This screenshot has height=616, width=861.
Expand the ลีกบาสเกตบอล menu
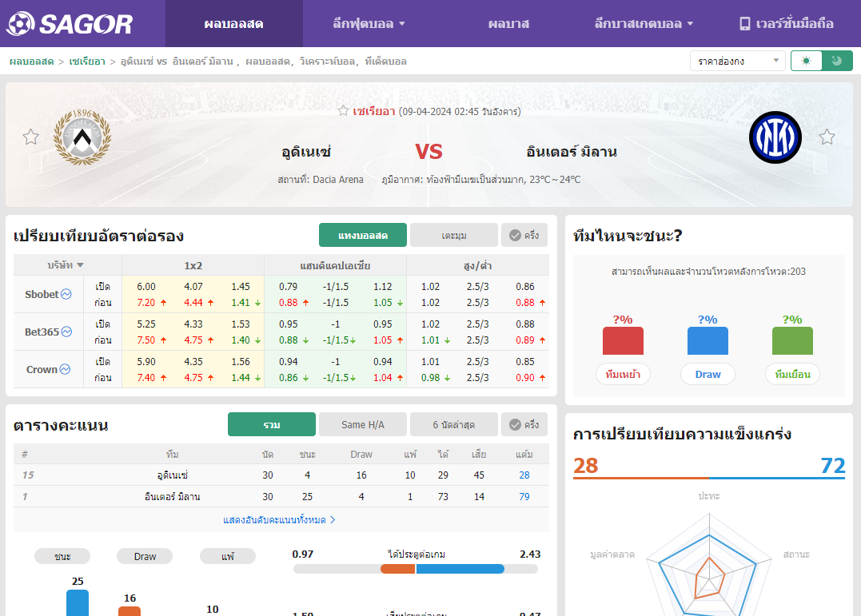tap(644, 24)
